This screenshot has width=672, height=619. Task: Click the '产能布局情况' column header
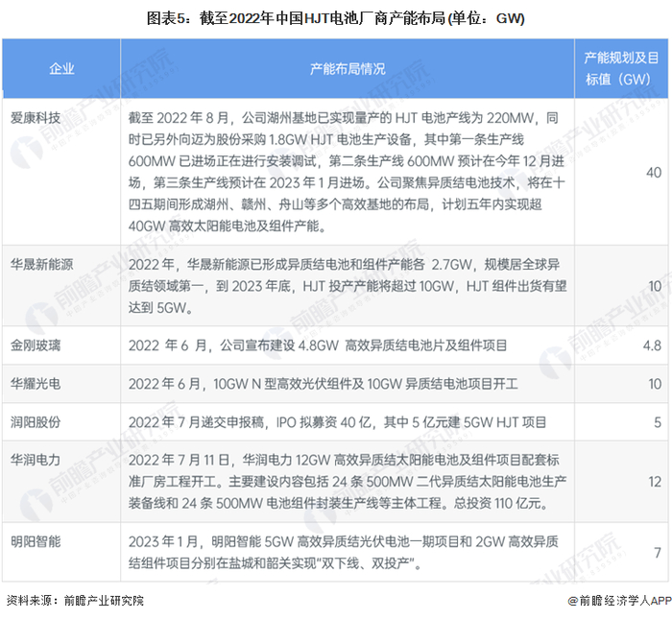[348, 68]
